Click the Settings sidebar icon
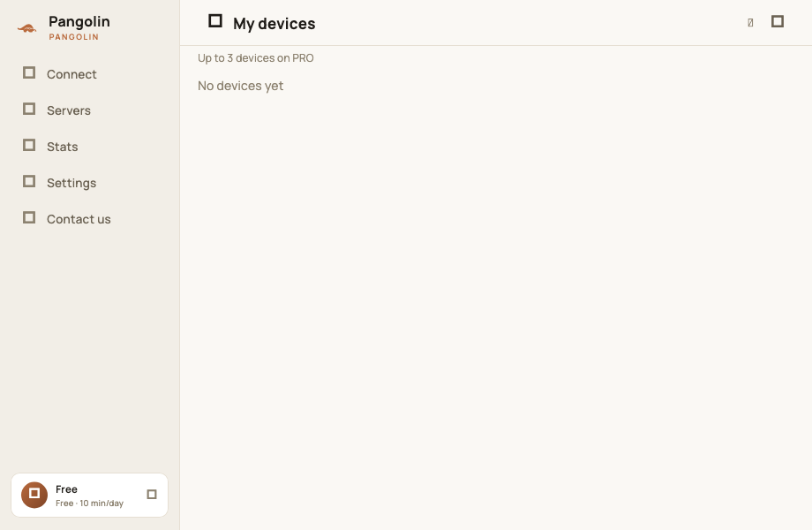This screenshot has height=530, width=812. click(x=29, y=181)
